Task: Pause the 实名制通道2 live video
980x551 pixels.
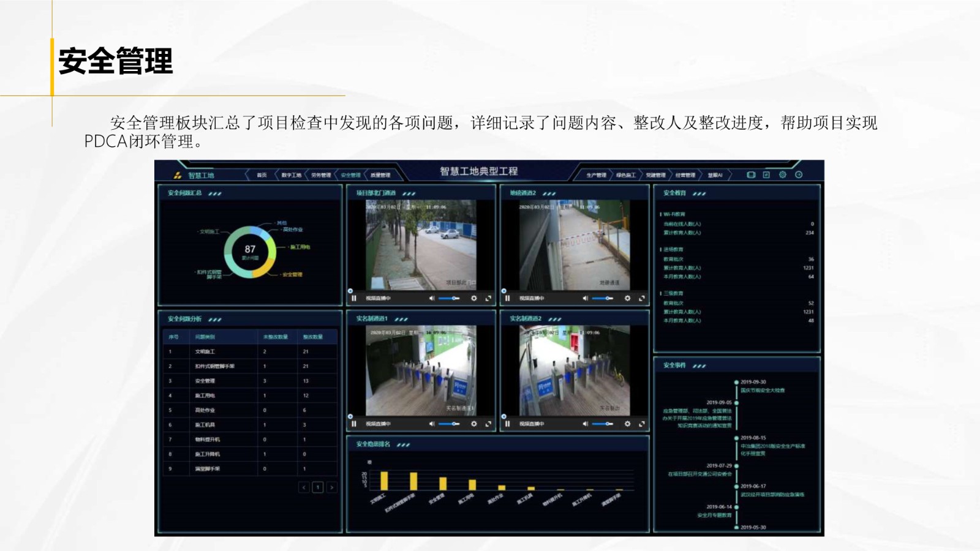Action: (507, 424)
